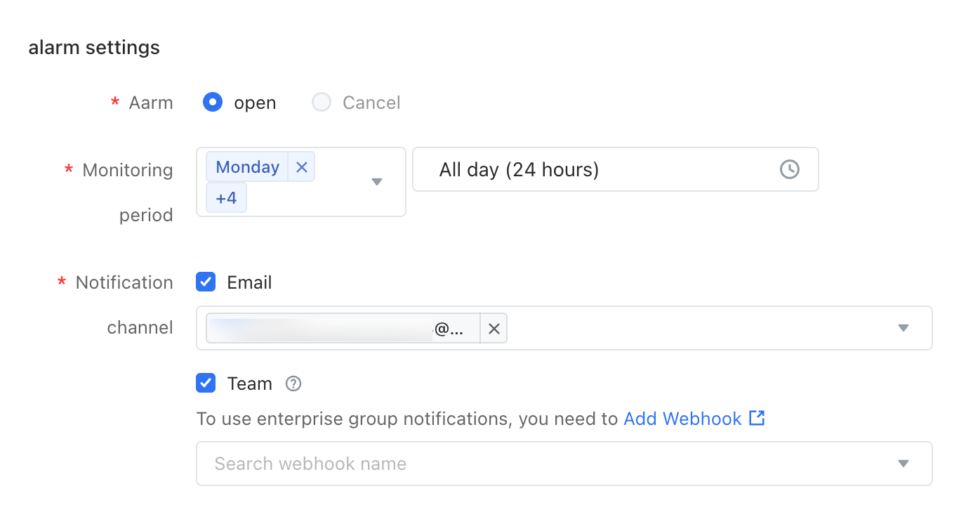Choose the Cancel label text

pyautogui.click(x=371, y=103)
